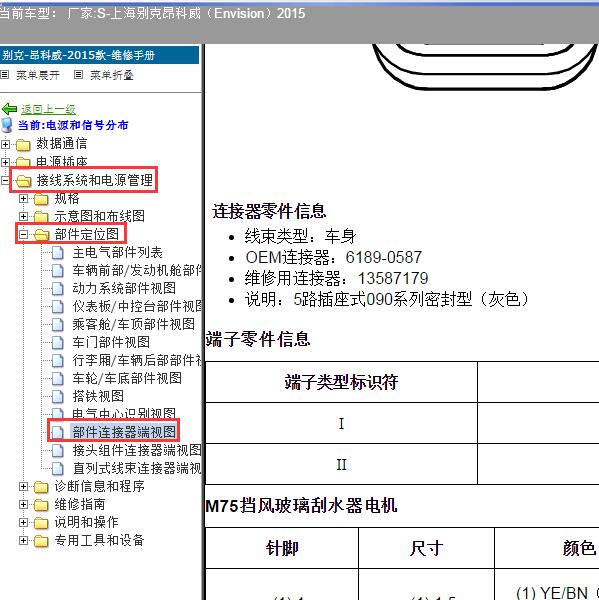The width and height of the screenshot is (599, 600).
Task: Click the page icon for 直列式线束连接器端视图
Action: (x=58, y=469)
